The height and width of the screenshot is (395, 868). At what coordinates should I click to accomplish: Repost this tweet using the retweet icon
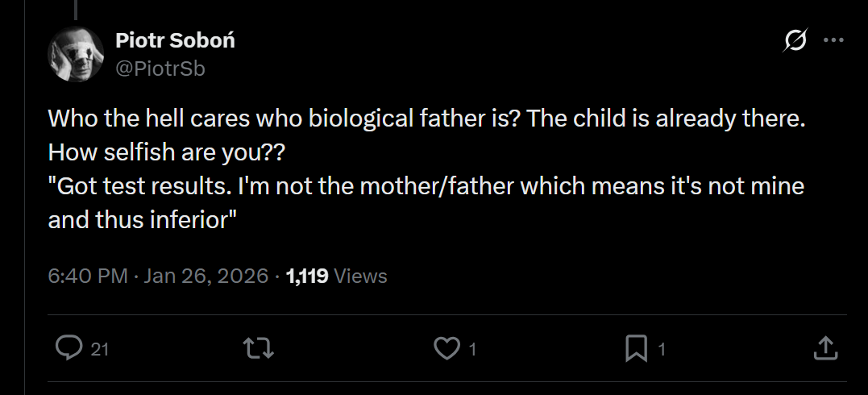pyautogui.click(x=260, y=348)
